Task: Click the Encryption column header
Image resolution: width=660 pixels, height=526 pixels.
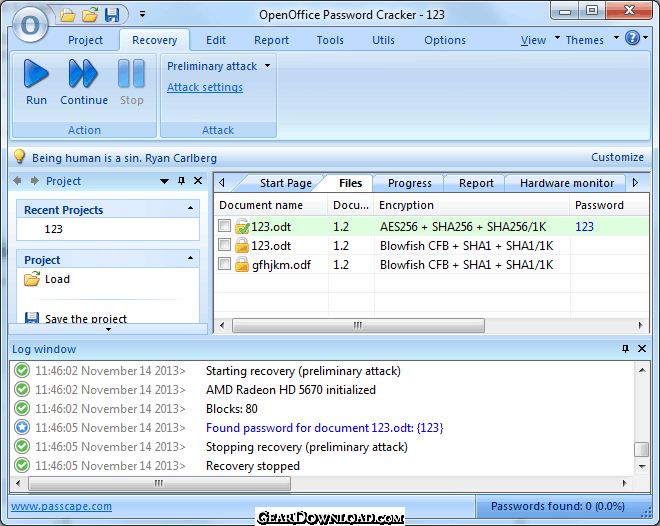Action: (x=471, y=205)
